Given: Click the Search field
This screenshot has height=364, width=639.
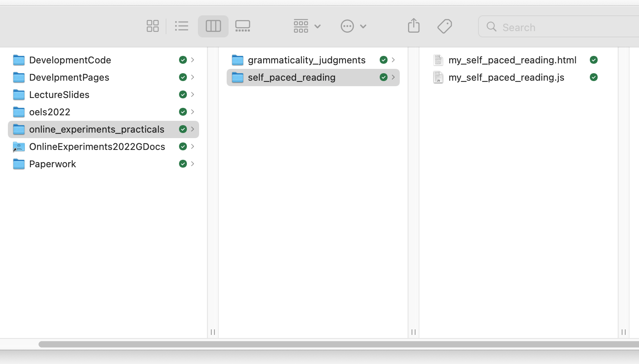Looking at the screenshot, I should click(x=559, y=27).
